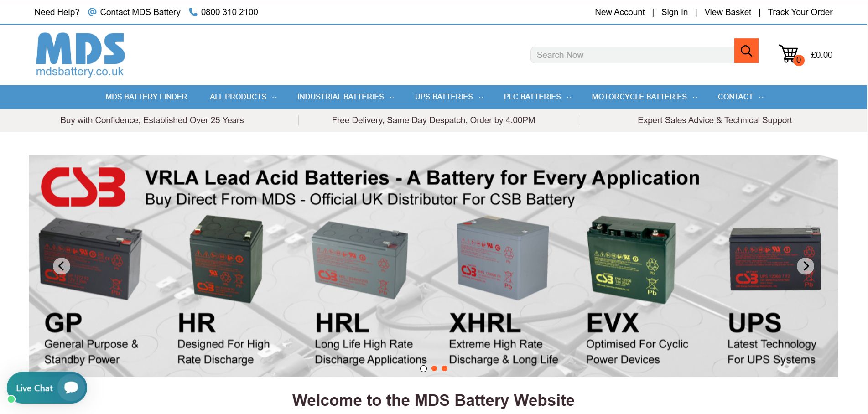Expand the ALL PRODUCTS dropdown
868x414 pixels.
[242, 97]
